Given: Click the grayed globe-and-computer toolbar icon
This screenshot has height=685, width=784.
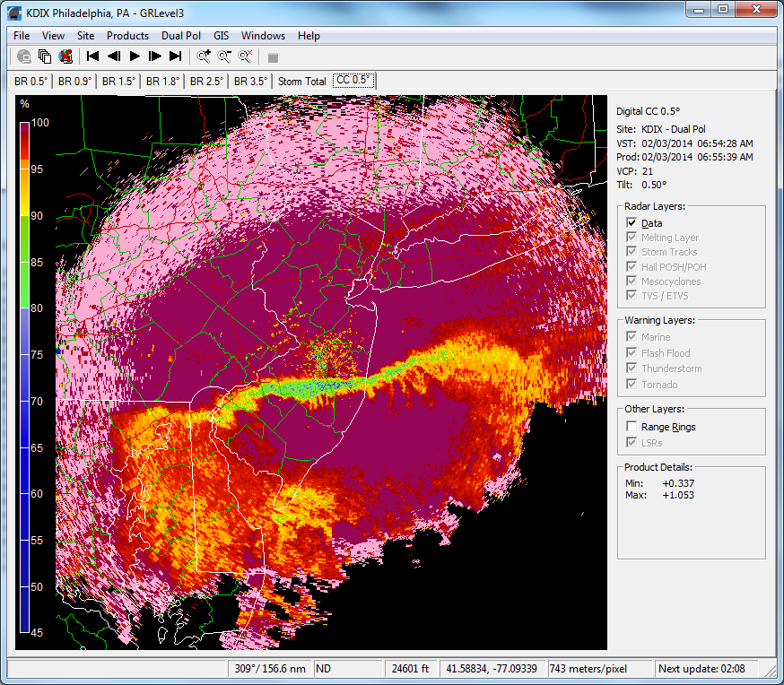Looking at the screenshot, I should 23,56.
